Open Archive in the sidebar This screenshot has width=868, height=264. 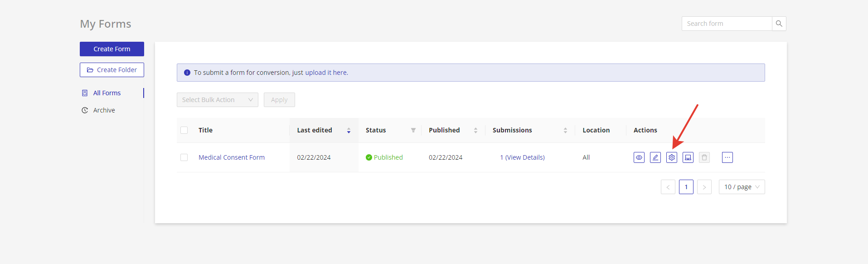click(x=104, y=110)
